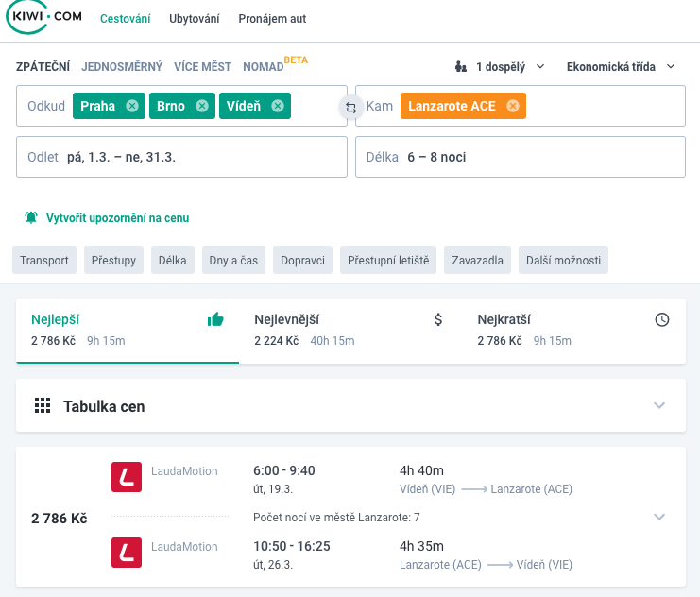Screen dimensions: 700x597
Task: Click outbound time 6:00 - 9:40
Action: pos(284,470)
